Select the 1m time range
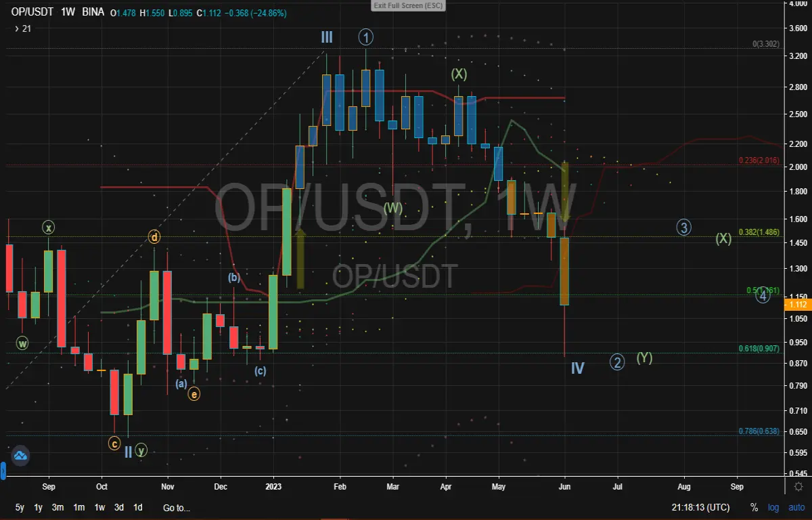 pos(79,508)
